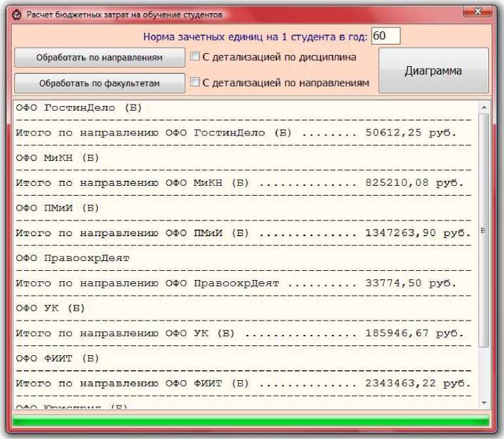504x439 pixels.
Task: Select the 'ОФО ПравоохрДеят' header line
Action: click(73, 258)
